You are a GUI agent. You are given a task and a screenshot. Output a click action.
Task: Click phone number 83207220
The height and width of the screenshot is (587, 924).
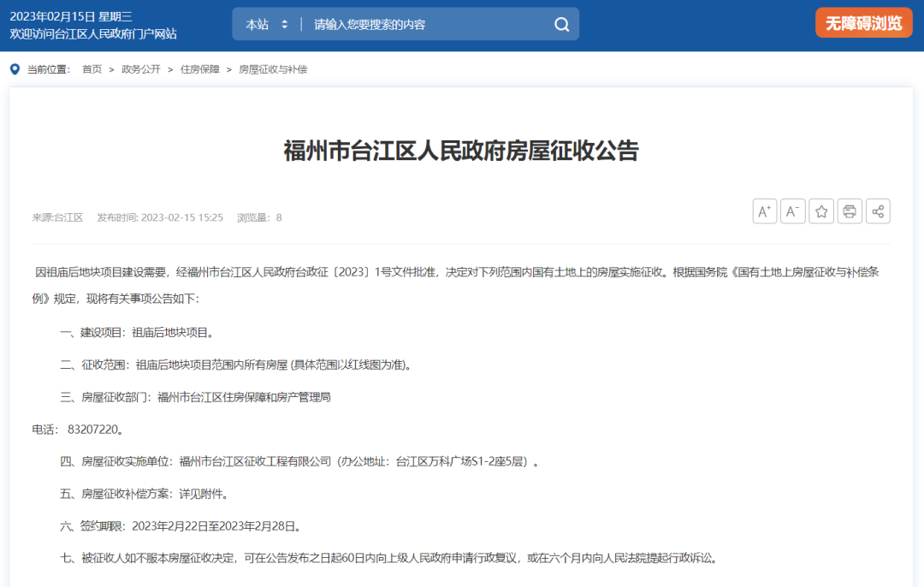(93, 430)
